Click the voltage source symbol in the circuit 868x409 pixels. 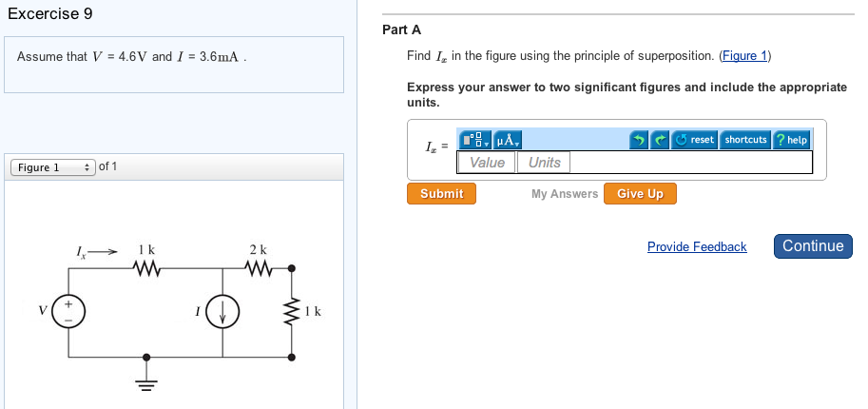pos(68,311)
